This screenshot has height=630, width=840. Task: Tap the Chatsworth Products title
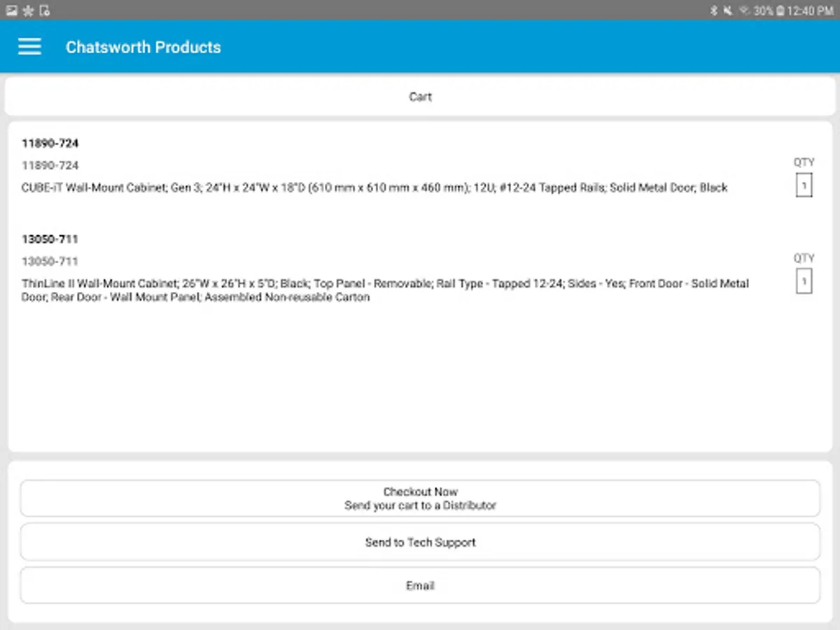tap(143, 47)
